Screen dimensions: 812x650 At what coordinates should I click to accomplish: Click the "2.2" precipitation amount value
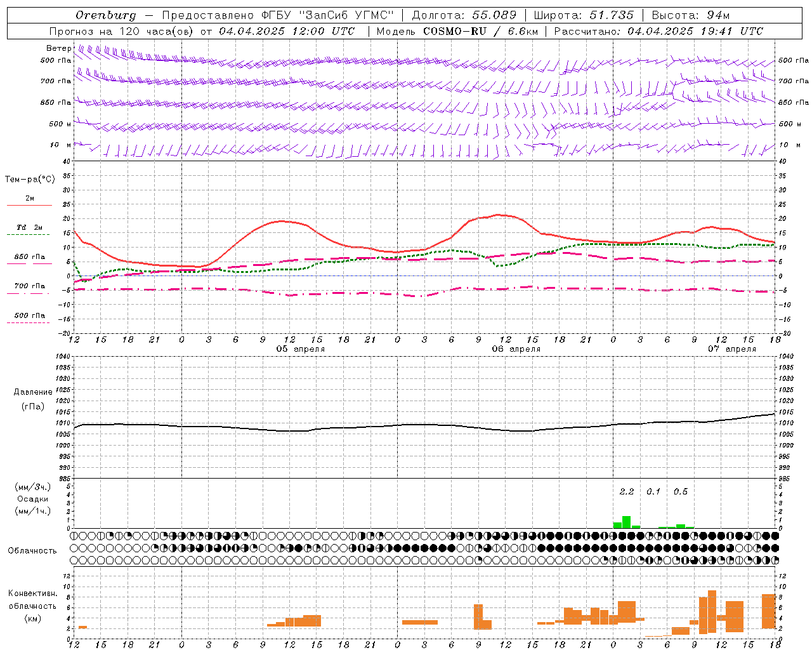click(627, 492)
